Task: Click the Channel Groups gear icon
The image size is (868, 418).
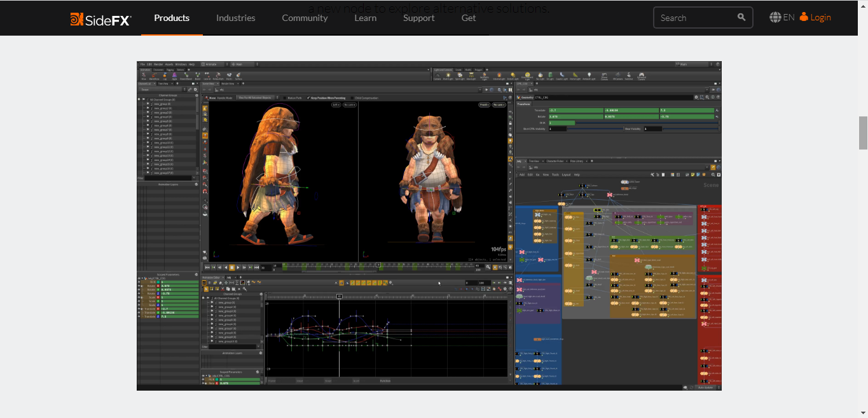Action: point(195,95)
